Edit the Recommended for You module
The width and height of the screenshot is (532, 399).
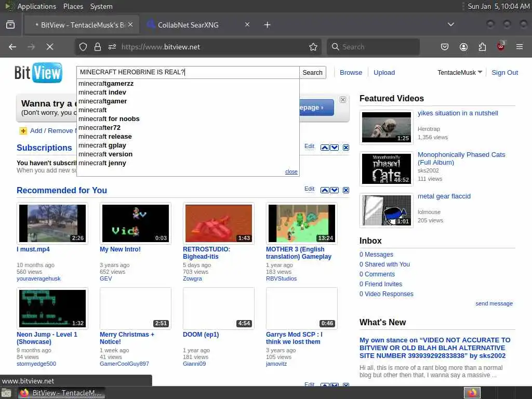(310, 189)
